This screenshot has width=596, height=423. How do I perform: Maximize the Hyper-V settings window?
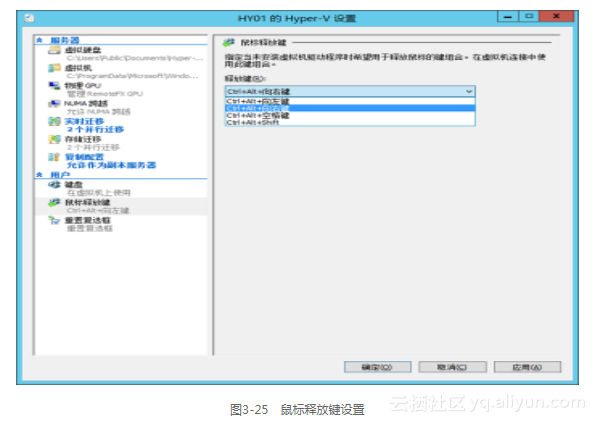tap(529, 17)
